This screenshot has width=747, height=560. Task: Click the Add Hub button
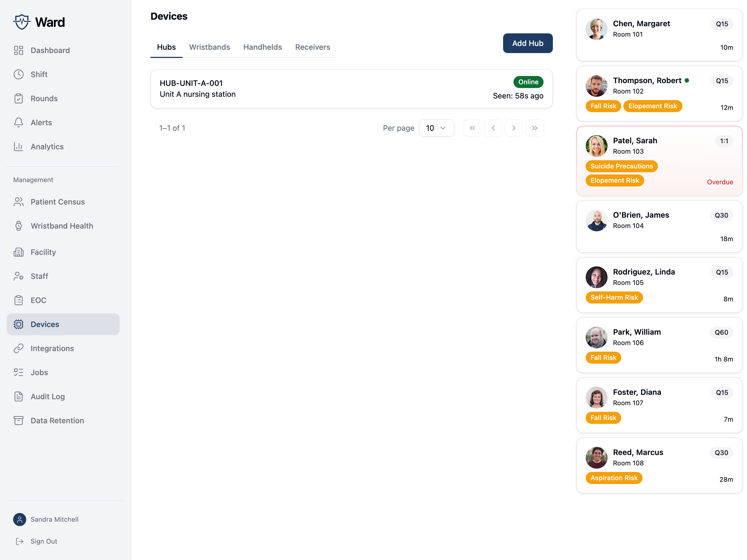click(527, 43)
